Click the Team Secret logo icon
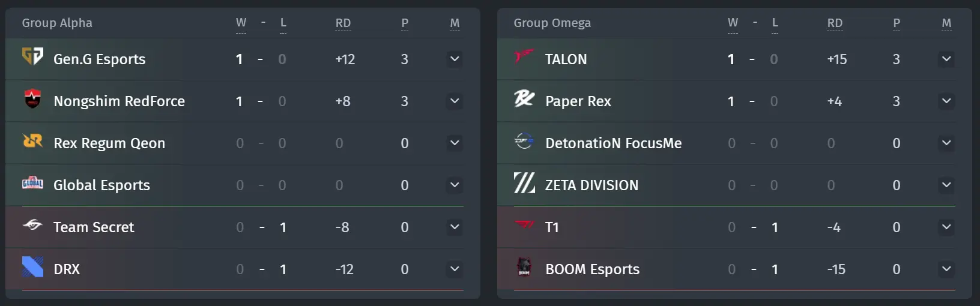Viewport: 980px width, 306px height. (x=32, y=224)
